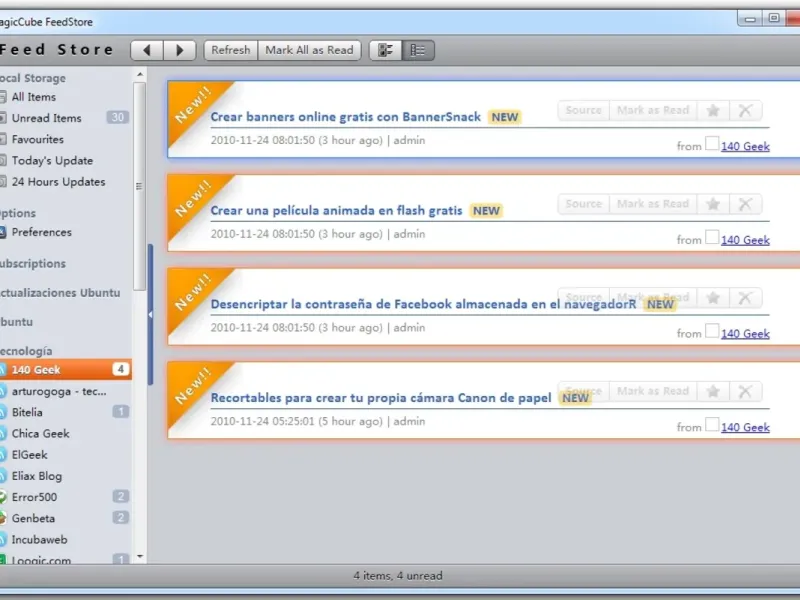Click Mark All as Read

309,50
